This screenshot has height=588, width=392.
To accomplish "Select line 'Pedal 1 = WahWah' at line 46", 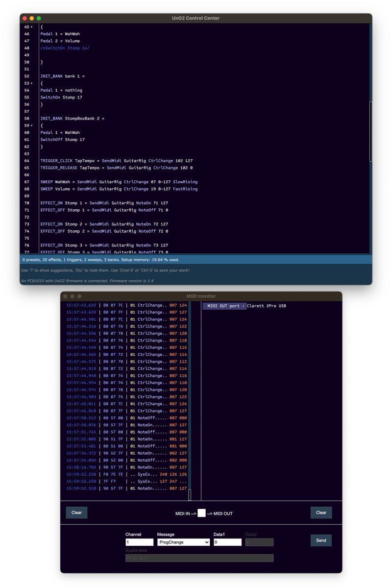I will point(60,34).
